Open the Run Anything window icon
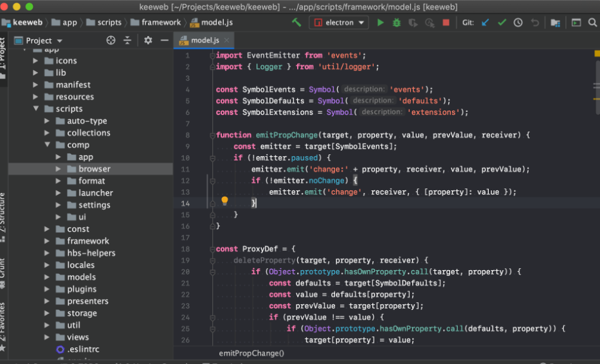The width and height of the screenshot is (600, 364). pyautogui.click(x=576, y=23)
